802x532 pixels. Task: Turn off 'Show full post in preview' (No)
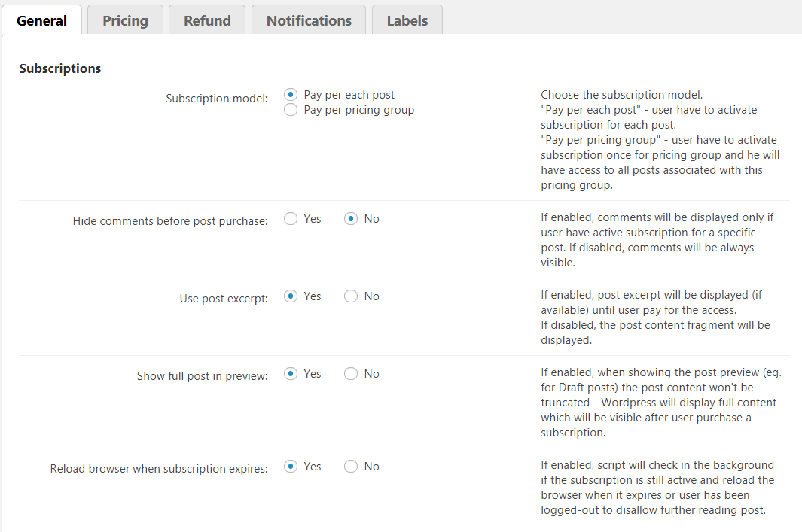coord(351,374)
